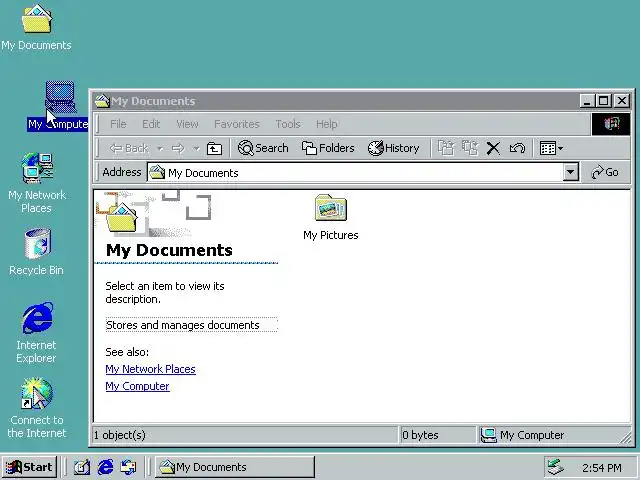640x480 pixels.
Task: Toggle the Folders pane
Action: pyautogui.click(x=328, y=148)
